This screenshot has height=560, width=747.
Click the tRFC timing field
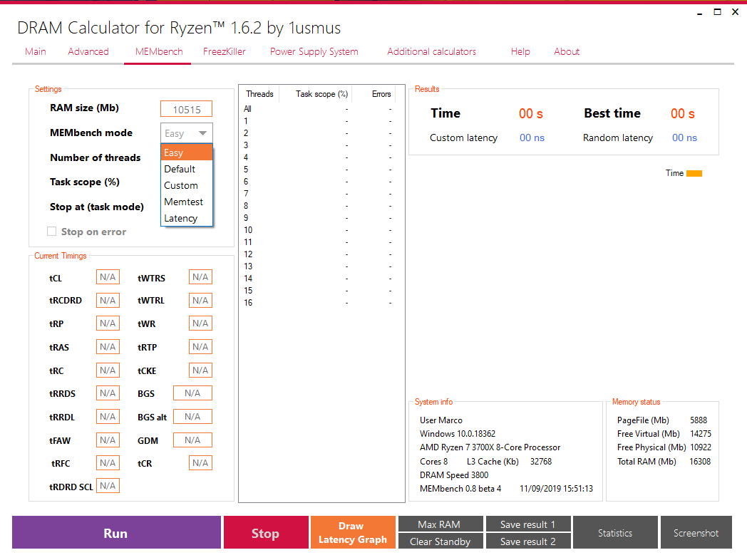tap(108, 463)
